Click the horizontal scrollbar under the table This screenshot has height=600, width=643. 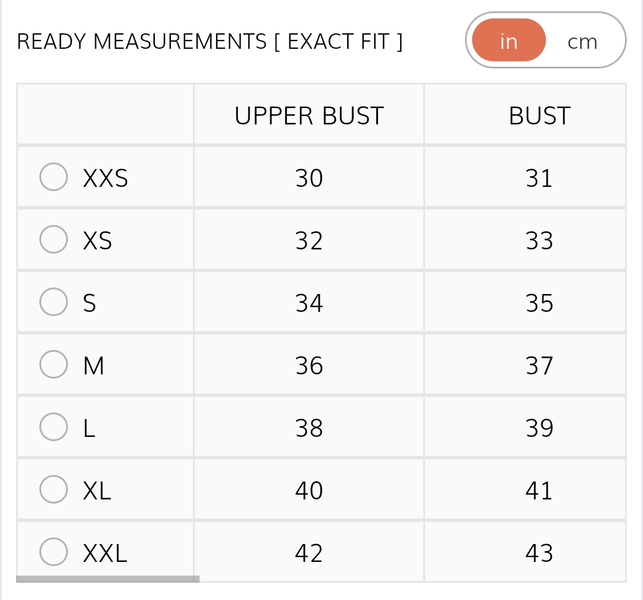click(x=108, y=579)
